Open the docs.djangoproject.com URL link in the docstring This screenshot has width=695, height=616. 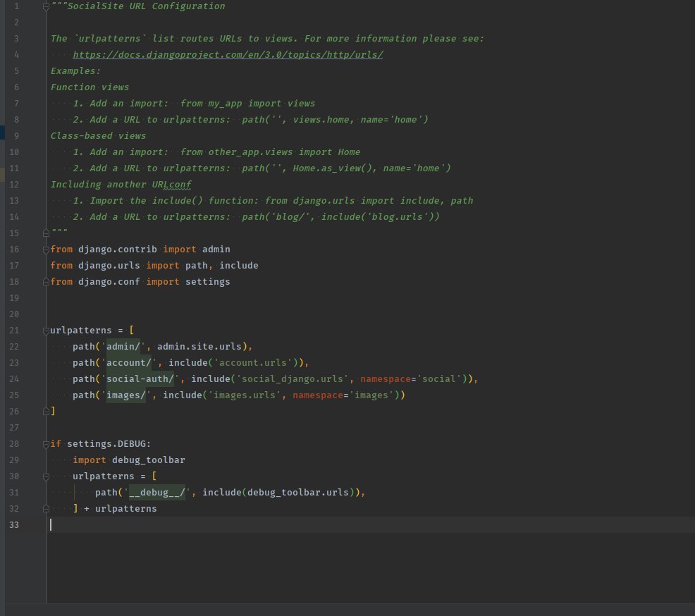(x=228, y=54)
